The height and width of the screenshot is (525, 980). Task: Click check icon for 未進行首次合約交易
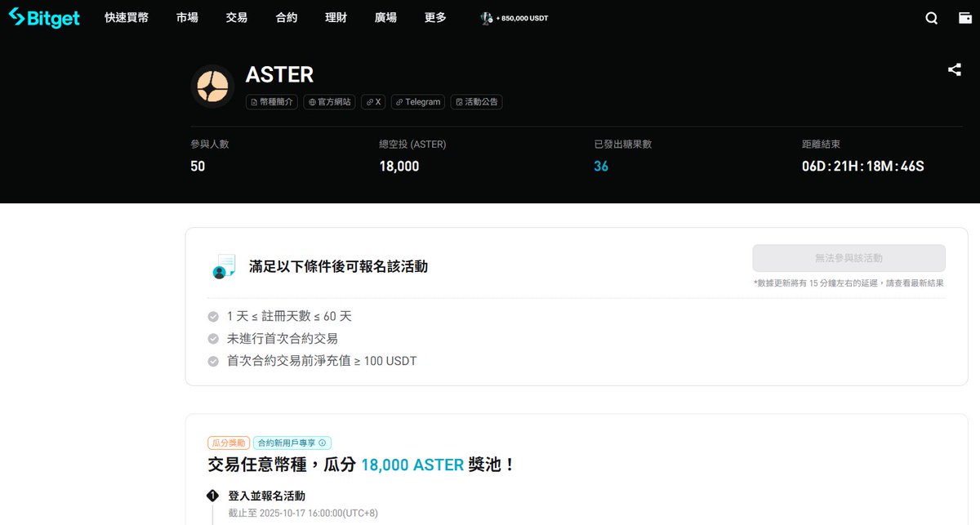tap(213, 338)
